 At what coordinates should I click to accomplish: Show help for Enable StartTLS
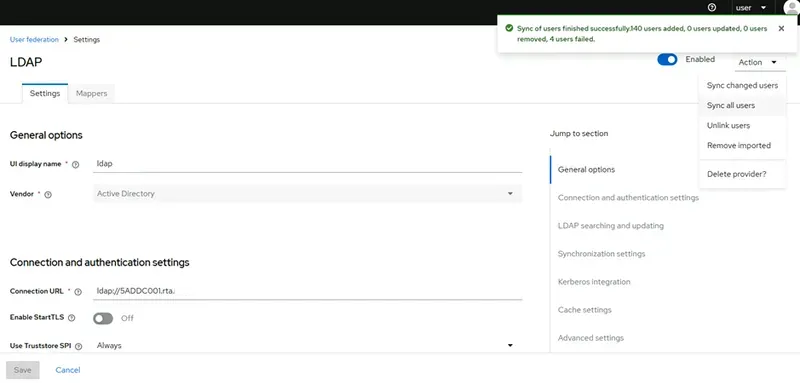point(71,318)
